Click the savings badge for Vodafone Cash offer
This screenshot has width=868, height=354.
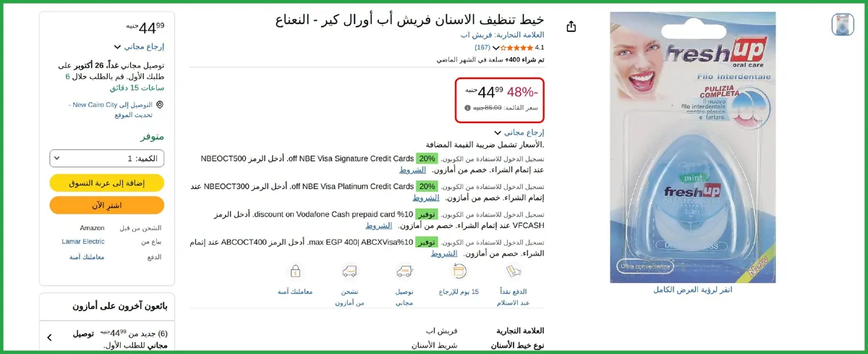coord(427,214)
